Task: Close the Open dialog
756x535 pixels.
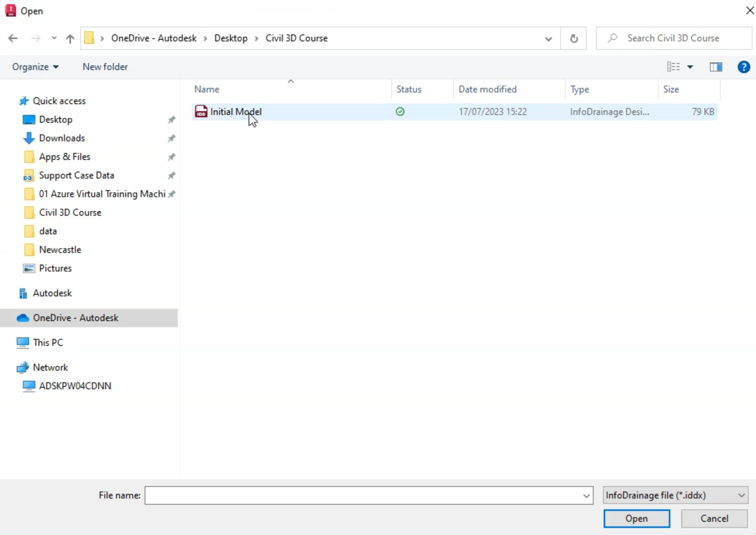Action: tap(749, 10)
